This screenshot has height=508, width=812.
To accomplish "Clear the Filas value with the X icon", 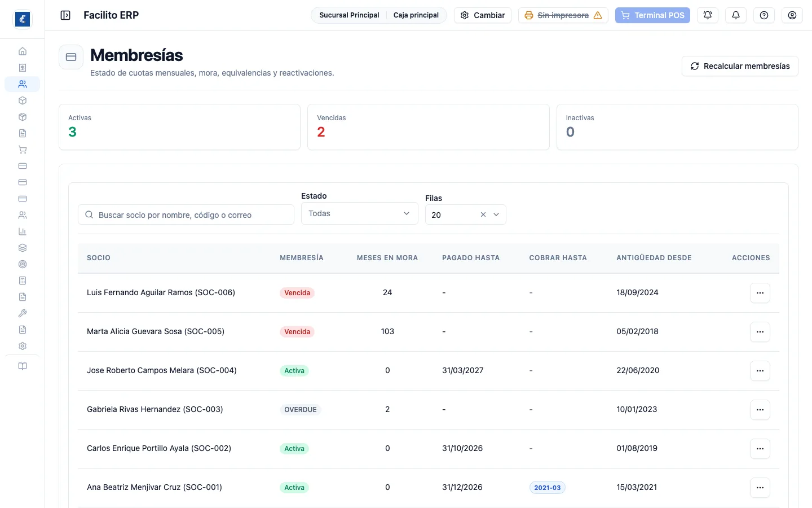I will pos(483,214).
